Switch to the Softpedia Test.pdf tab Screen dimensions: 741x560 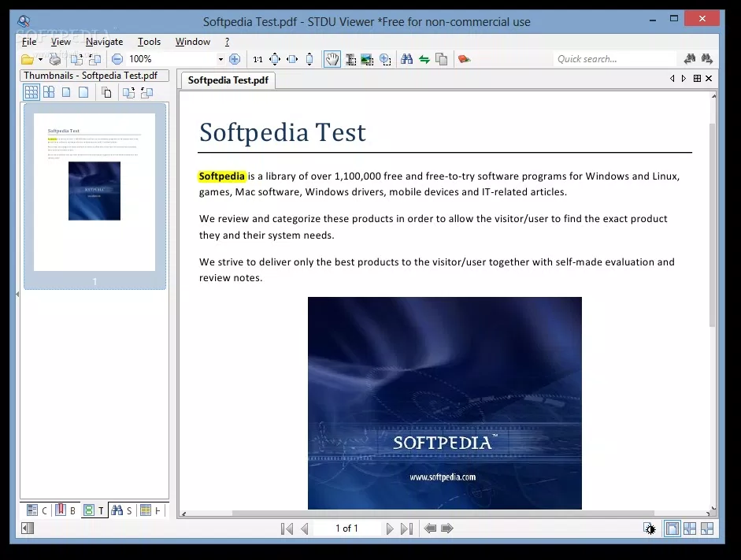click(228, 80)
